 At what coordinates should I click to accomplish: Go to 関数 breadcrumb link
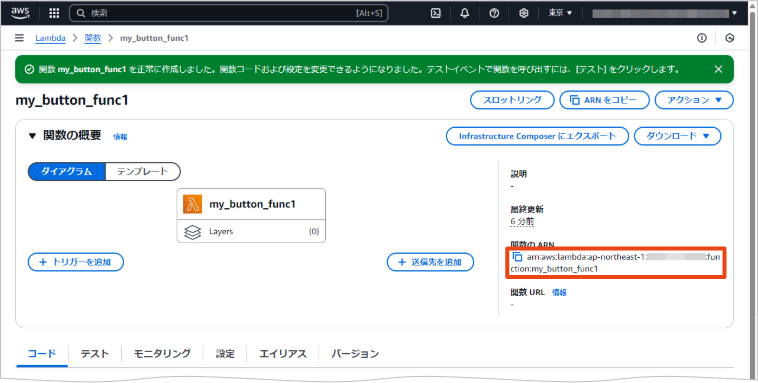click(93, 38)
